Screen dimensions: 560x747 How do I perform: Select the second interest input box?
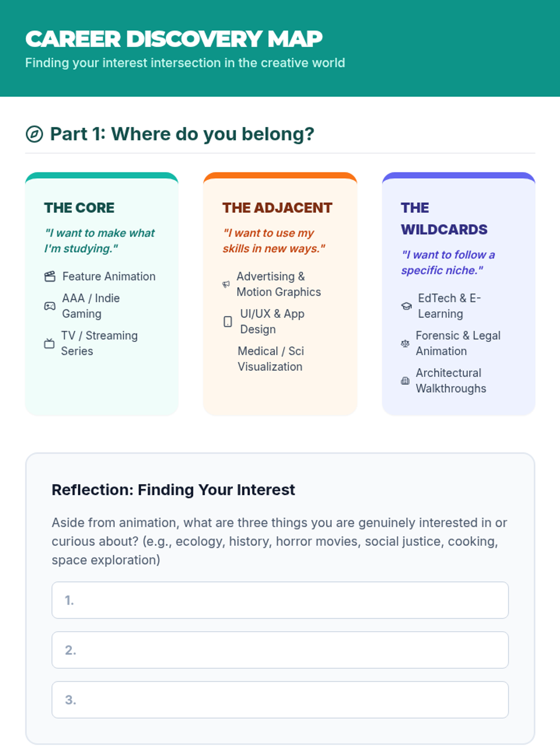tap(280, 650)
